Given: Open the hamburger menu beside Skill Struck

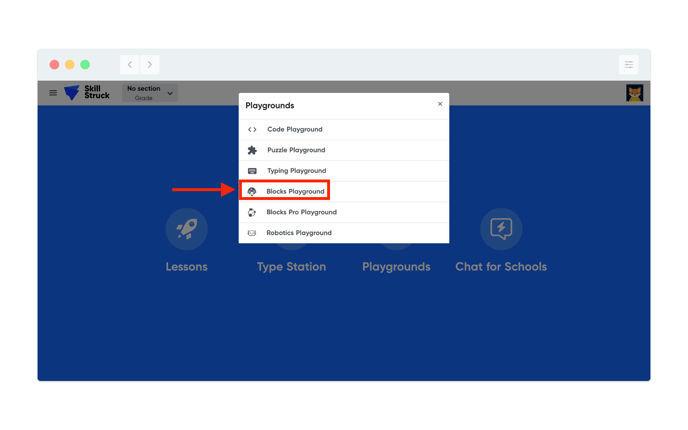Looking at the screenshot, I should (53, 93).
